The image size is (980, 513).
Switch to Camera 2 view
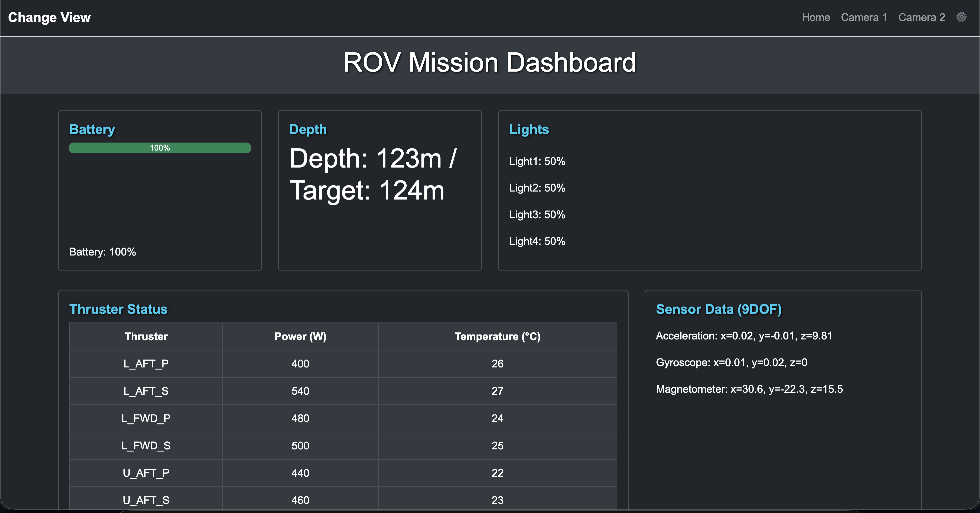click(921, 18)
